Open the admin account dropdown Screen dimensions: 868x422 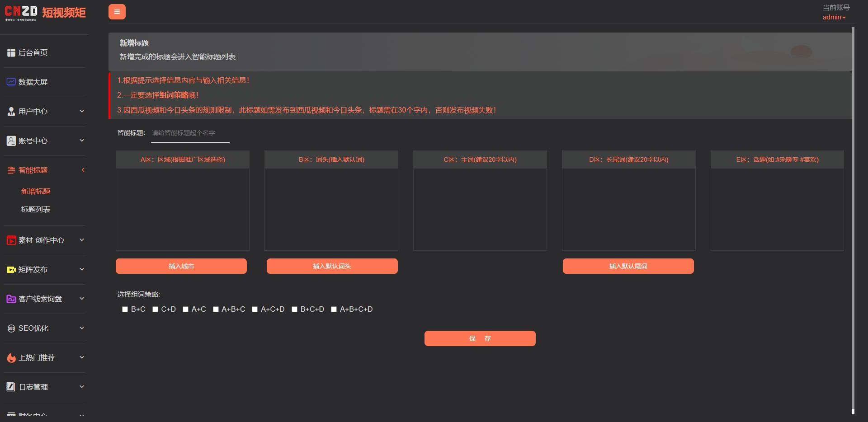pyautogui.click(x=834, y=17)
